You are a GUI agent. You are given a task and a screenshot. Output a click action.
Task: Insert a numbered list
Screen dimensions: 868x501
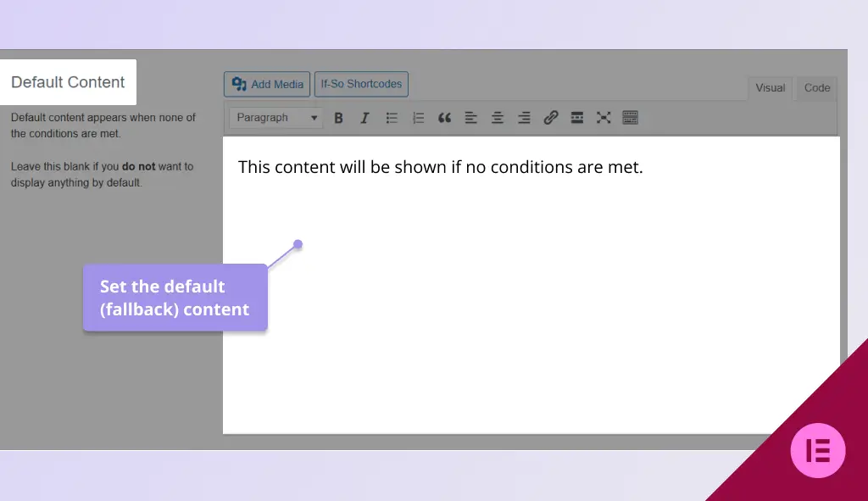coord(418,117)
